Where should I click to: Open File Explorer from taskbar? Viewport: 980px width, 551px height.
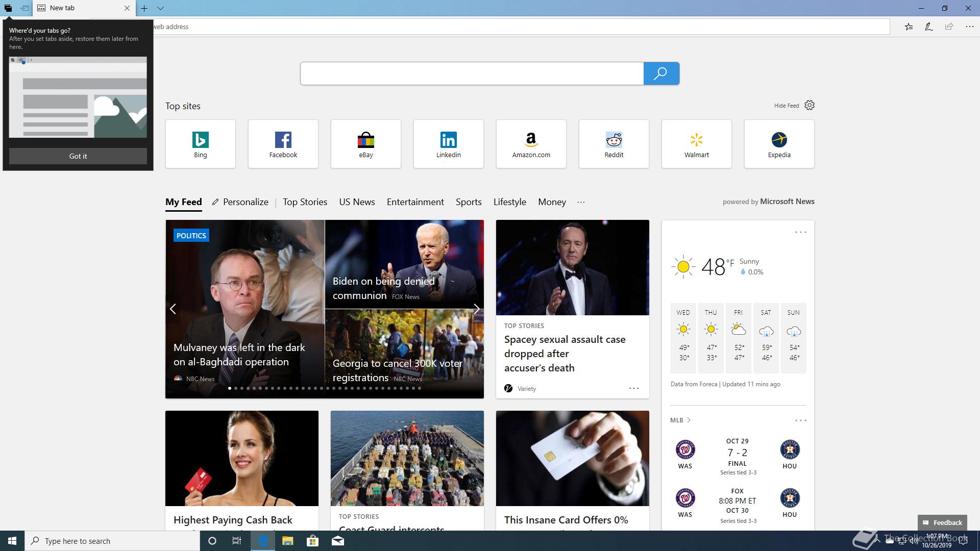[288, 541]
